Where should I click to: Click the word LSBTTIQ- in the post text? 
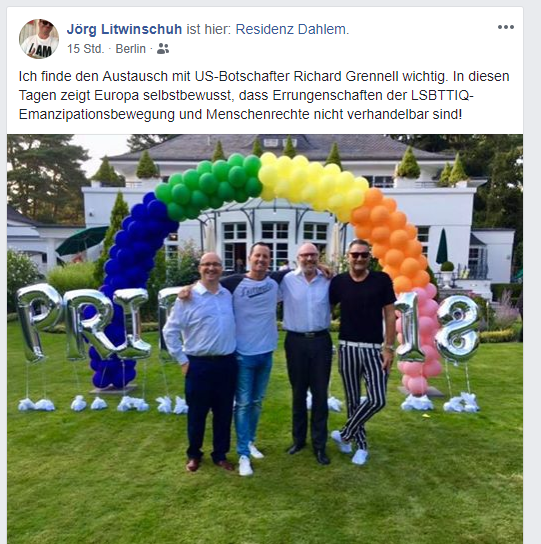pos(442,95)
